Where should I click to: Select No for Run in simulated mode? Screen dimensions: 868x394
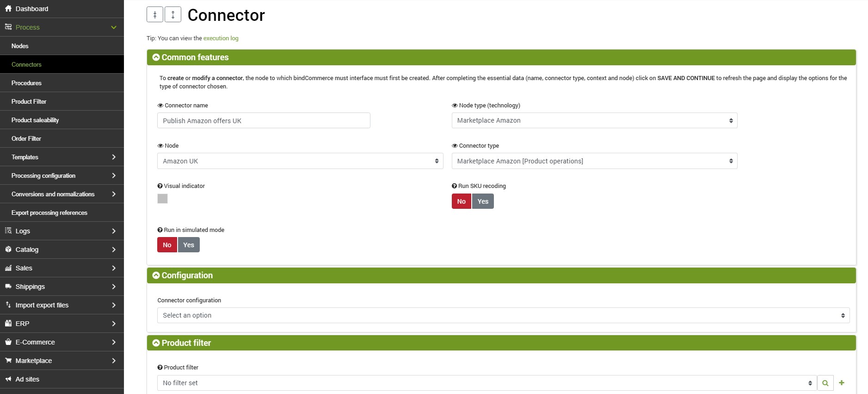click(167, 245)
